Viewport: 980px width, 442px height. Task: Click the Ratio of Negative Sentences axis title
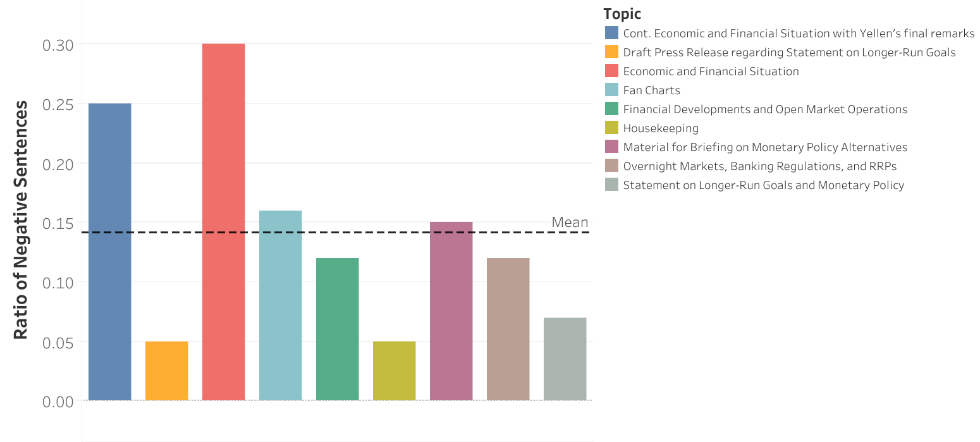[21, 219]
